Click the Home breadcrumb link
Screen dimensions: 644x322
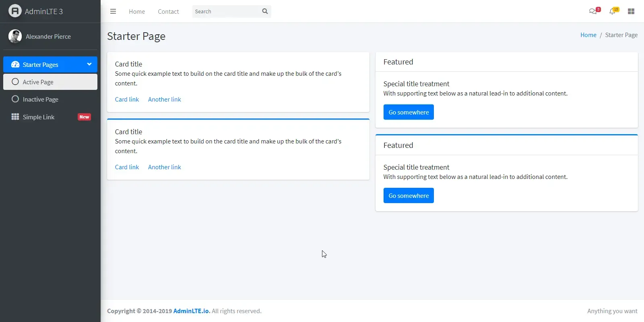tap(588, 35)
